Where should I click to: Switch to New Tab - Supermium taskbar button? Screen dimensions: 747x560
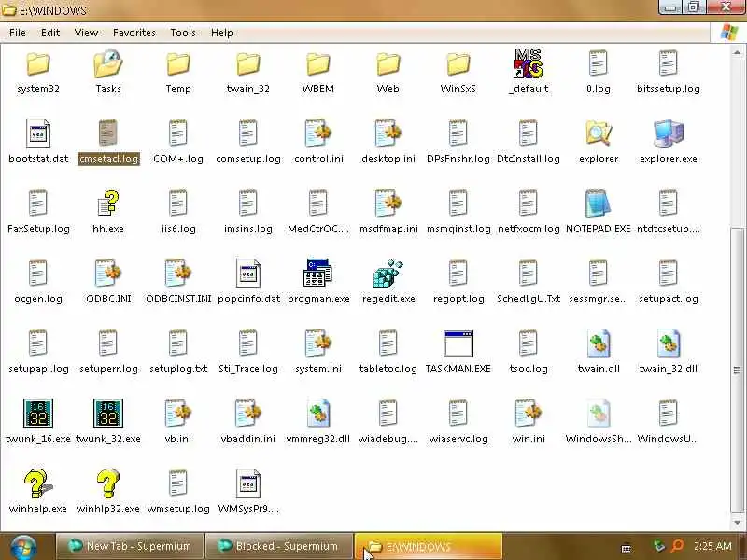click(x=129, y=546)
